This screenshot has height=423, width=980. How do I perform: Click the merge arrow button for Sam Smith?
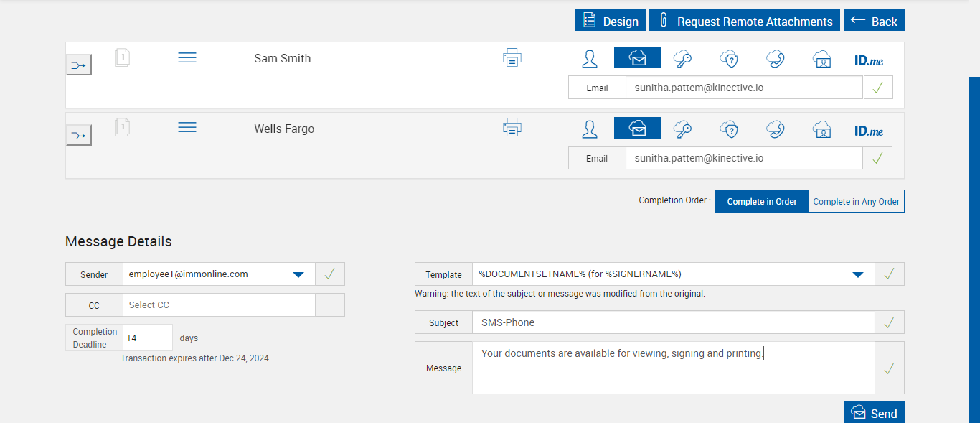point(79,65)
